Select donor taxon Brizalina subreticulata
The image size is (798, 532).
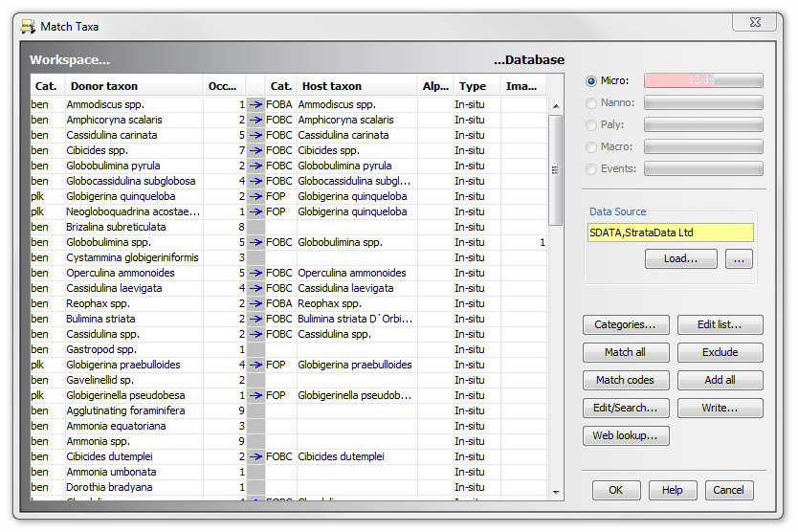[116, 227]
